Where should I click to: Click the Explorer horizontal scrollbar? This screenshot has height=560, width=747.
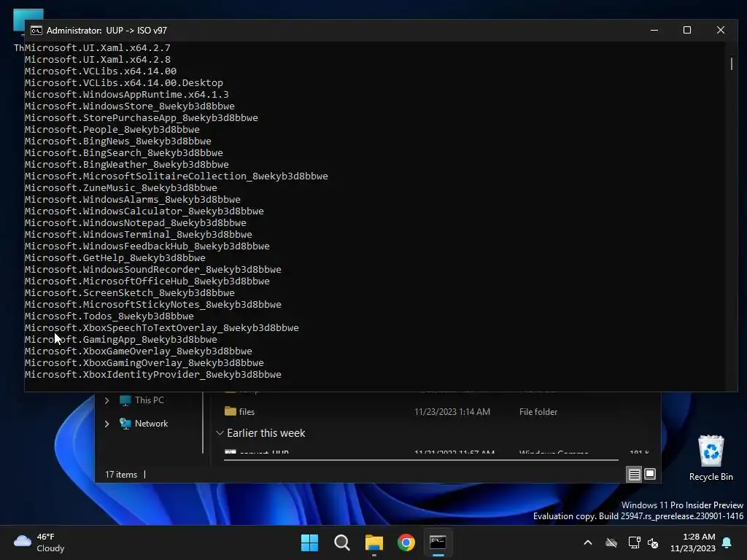point(421,460)
